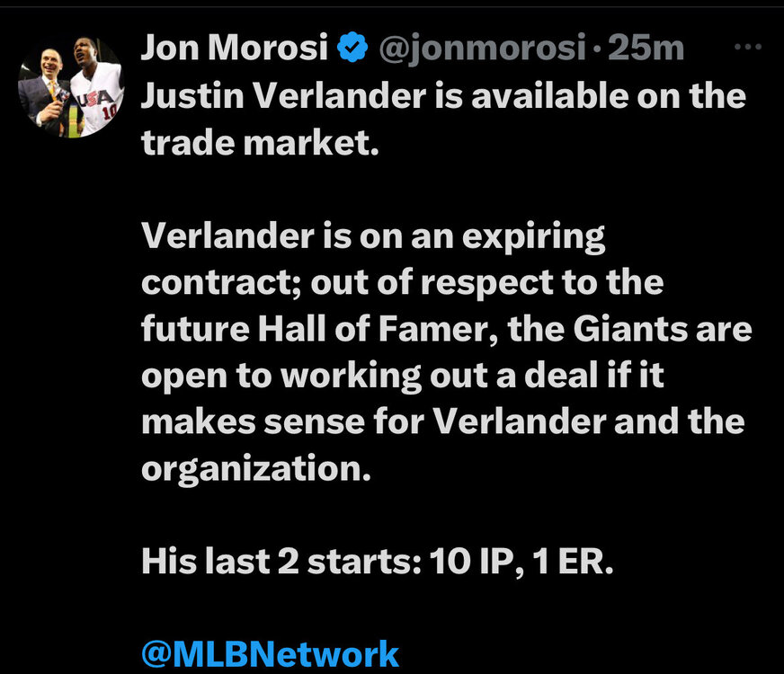Open Jon Morosi's profile picture

pyautogui.click(x=71, y=88)
